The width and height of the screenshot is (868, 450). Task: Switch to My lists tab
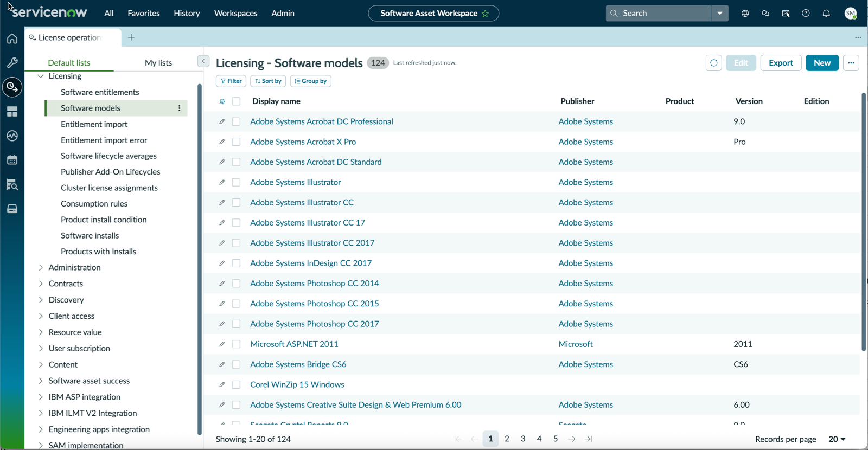pos(158,63)
